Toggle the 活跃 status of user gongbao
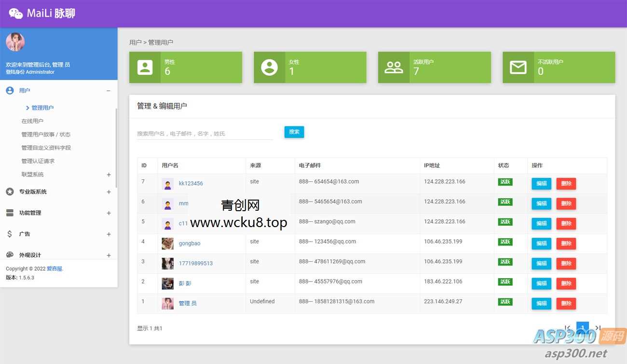The image size is (627, 364). pyautogui.click(x=505, y=243)
